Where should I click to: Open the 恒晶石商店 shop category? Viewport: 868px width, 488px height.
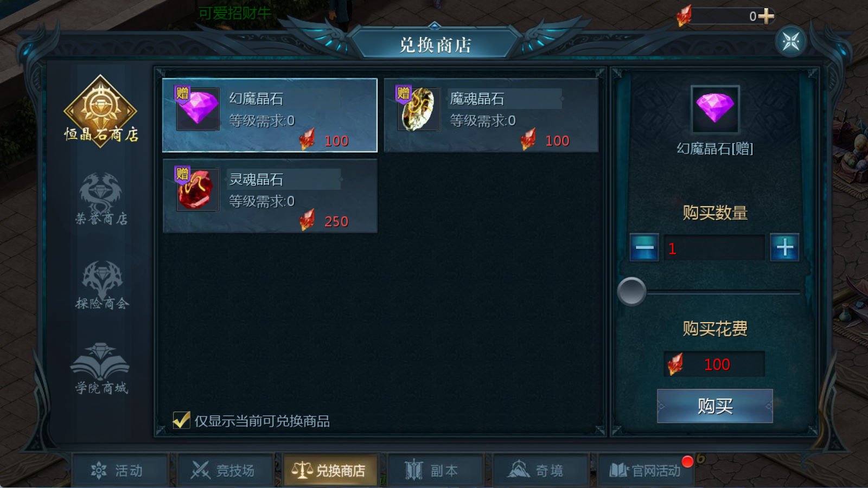pyautogui.click(x=100, y=110)
